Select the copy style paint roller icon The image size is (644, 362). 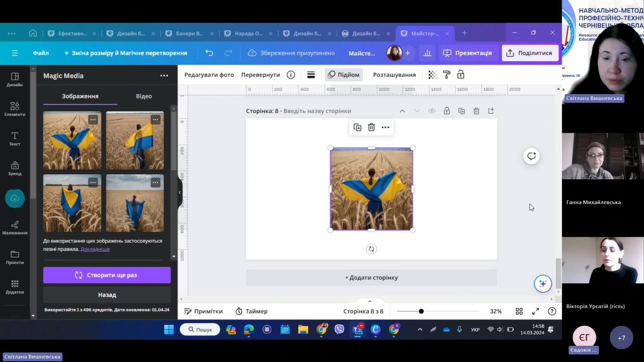[x=446, y=75]
